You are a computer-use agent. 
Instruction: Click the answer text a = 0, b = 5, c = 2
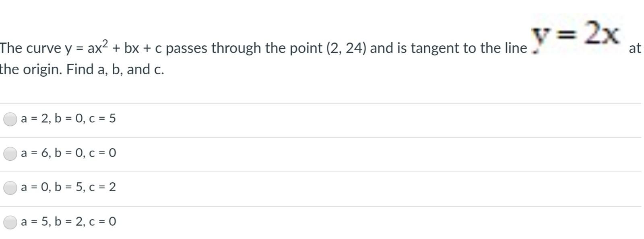tap(68, 187)
